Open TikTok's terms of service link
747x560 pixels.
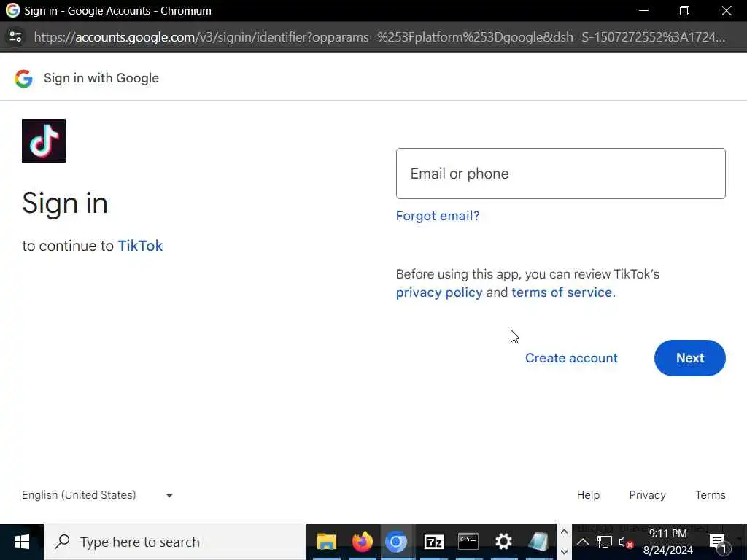[x=562, y=292]
